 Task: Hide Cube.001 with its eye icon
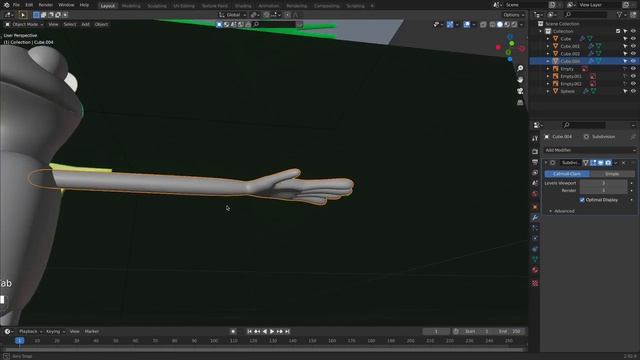633,46
